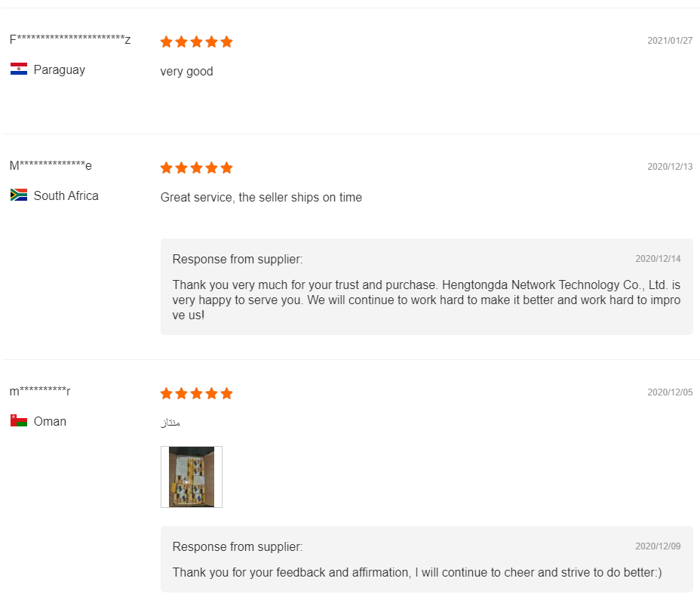Screen dimensions: 700x603
Task: Click 'Great service, the seller ships on time'
Action: coord(261,198)
